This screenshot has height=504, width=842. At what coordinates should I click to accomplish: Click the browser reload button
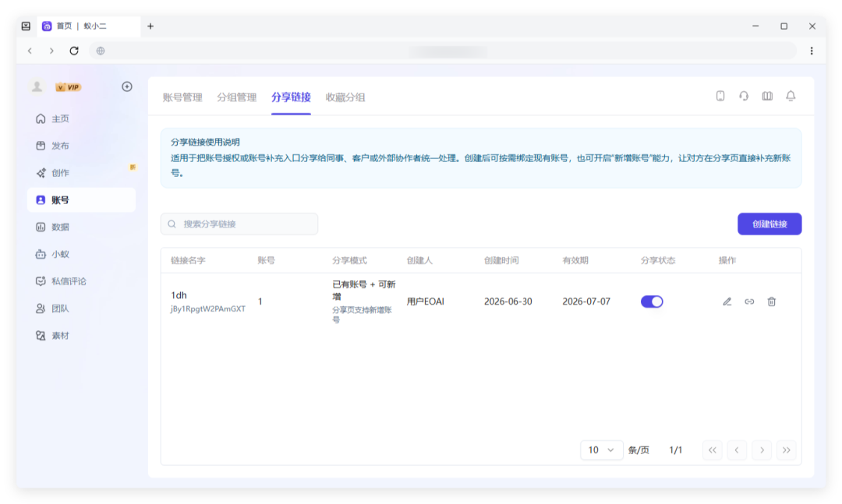[x=74, y=51]
